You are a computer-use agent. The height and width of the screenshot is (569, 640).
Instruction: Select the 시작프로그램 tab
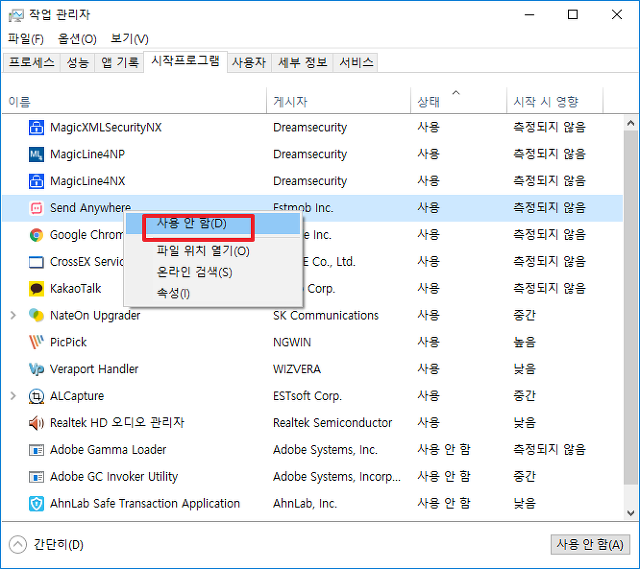[x=186, y=62]
